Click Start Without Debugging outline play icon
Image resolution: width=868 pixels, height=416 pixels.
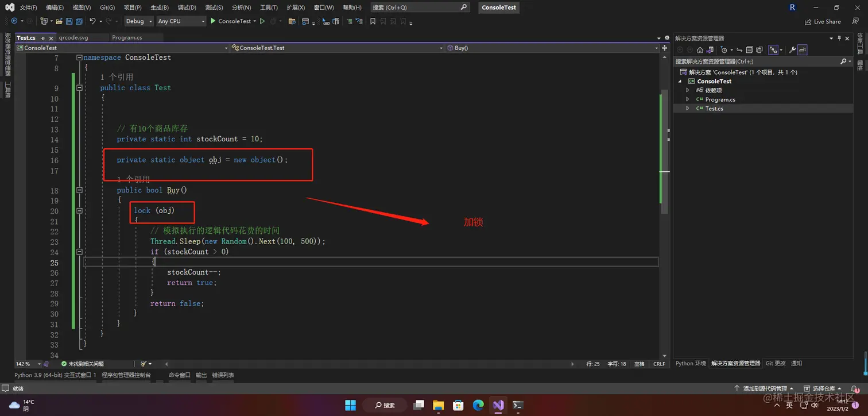[262, 21]
